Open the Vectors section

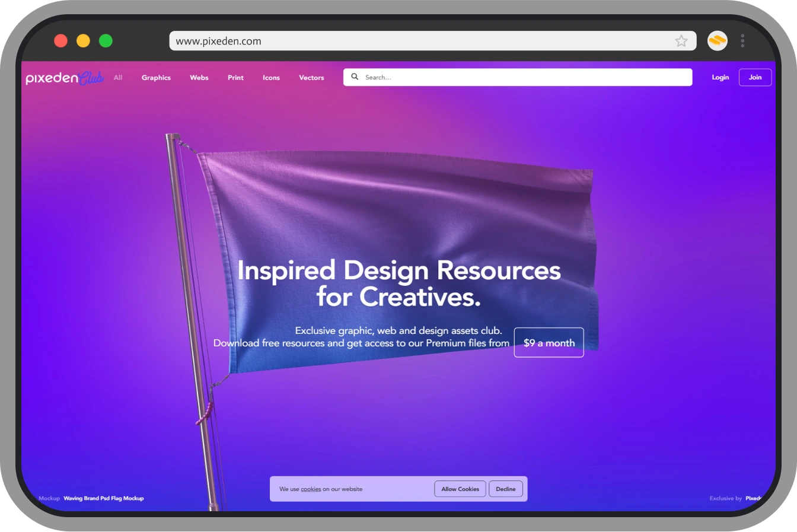click(x=311, y=78)
